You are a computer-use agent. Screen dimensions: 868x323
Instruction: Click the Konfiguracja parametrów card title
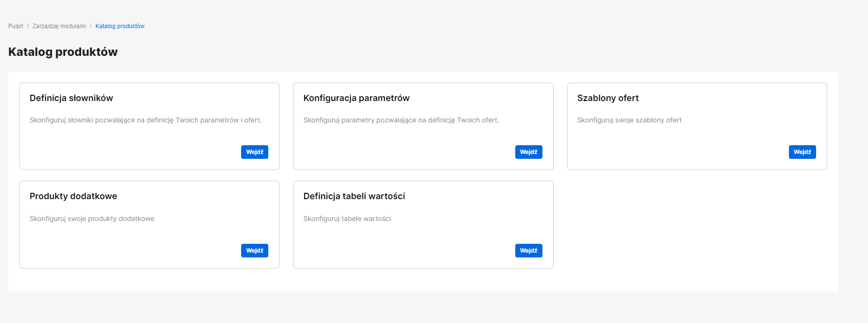pos(356,98)
